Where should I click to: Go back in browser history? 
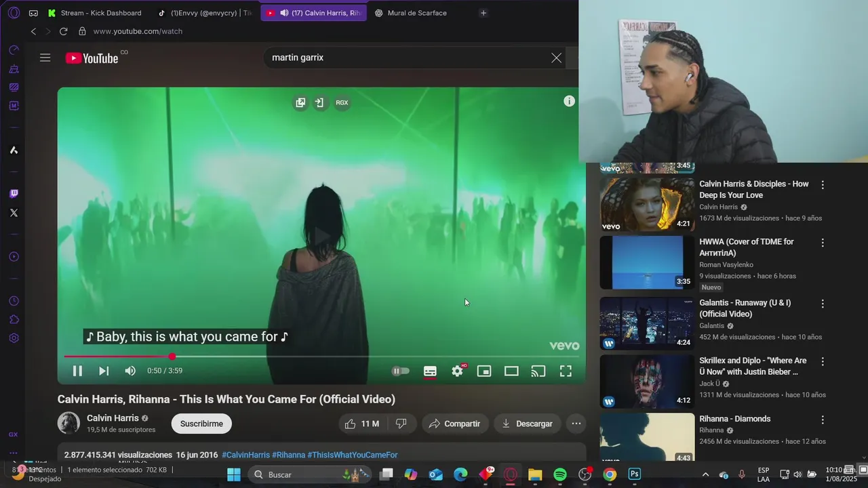(33, 31)
